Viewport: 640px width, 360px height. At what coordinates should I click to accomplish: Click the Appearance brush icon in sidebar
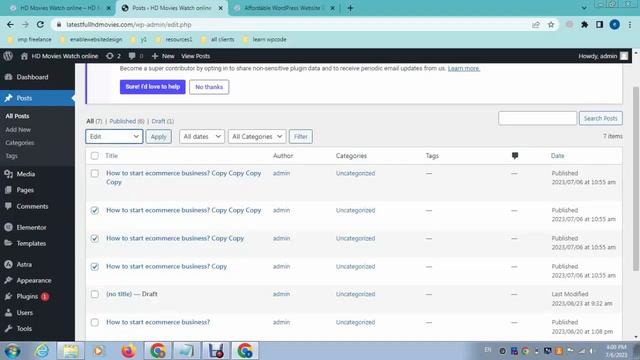pos(8,280)
